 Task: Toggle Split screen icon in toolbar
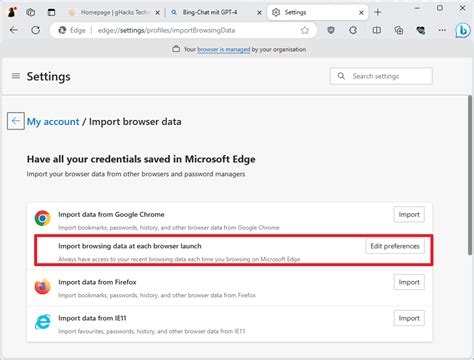[377, 31]
